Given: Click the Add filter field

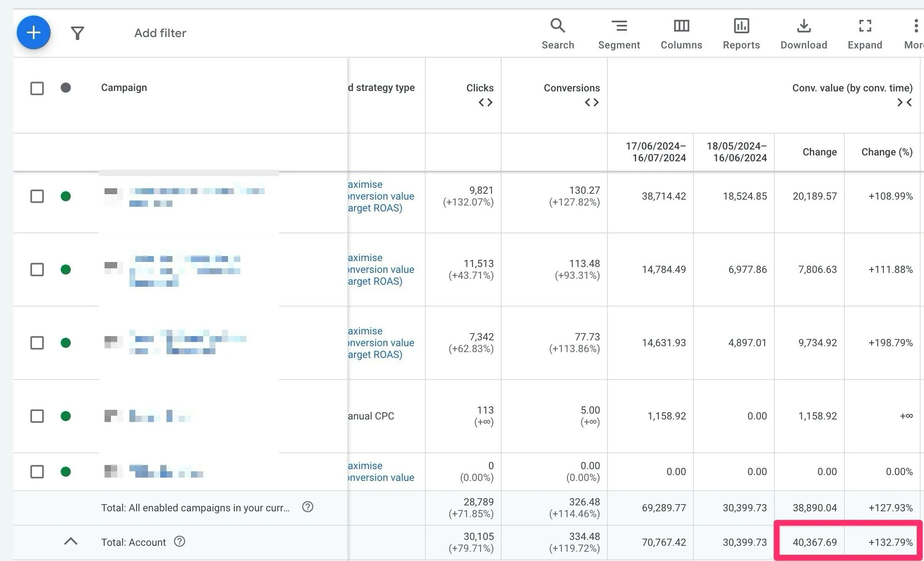Looking at the screenshot, I should click(160, 33).
